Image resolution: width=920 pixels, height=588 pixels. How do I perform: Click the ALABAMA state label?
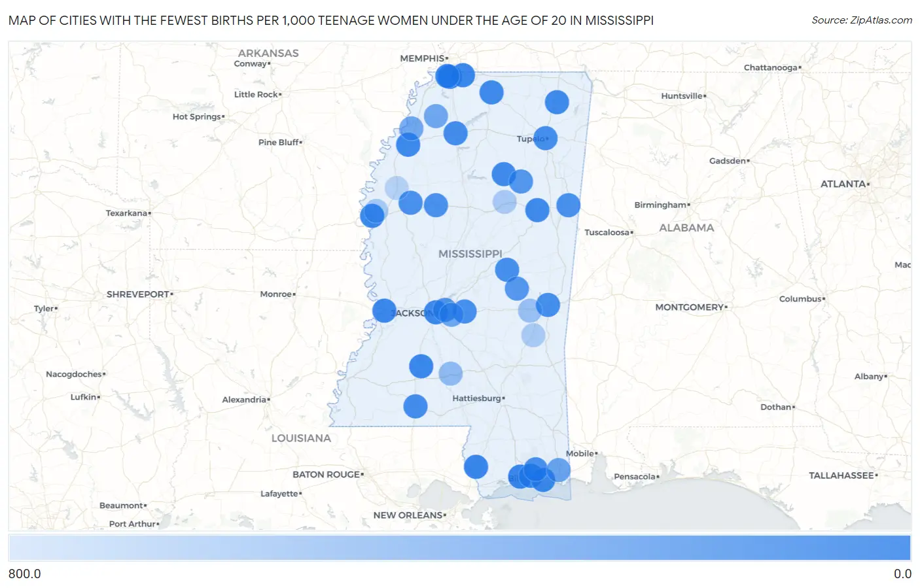686,228
